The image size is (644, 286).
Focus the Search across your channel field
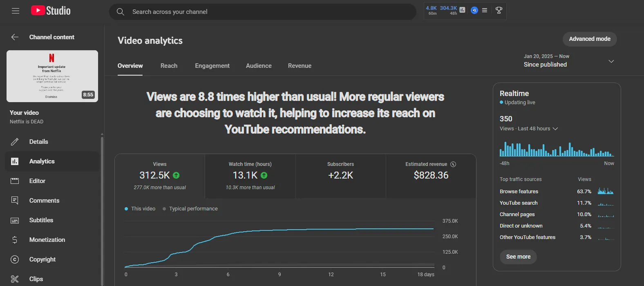262,12
